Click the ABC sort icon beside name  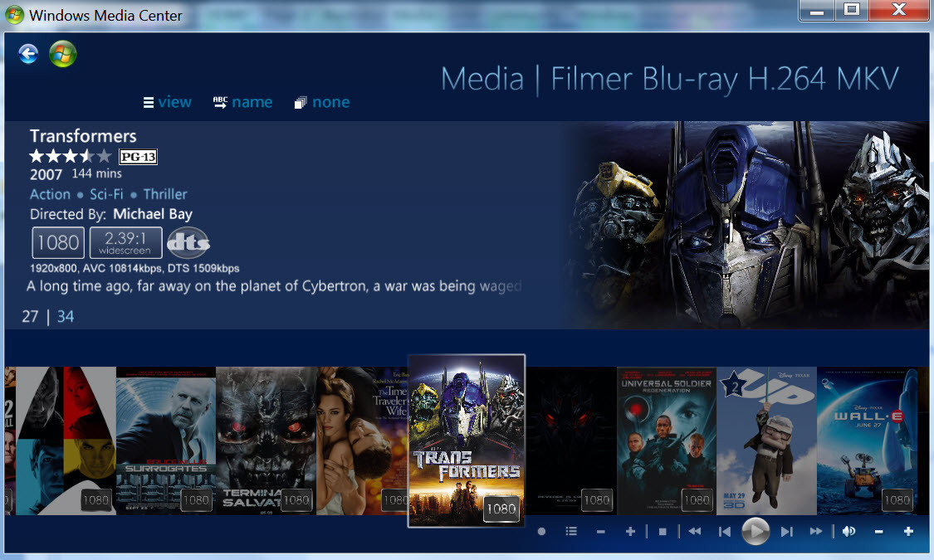tap(220, 102)
